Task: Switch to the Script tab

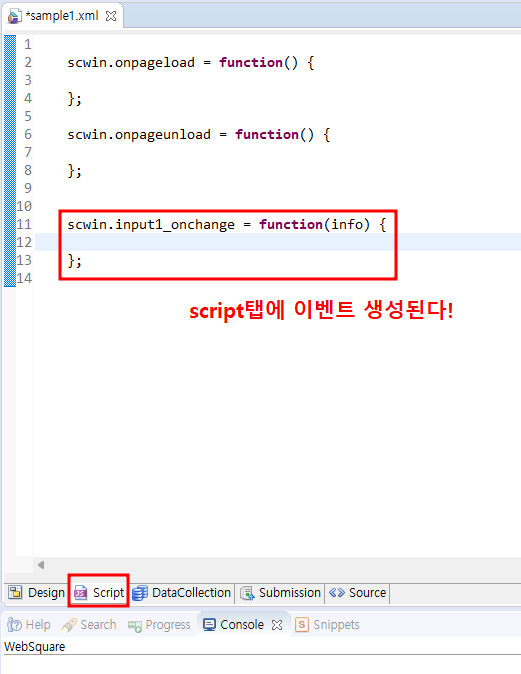Action: 99,593
